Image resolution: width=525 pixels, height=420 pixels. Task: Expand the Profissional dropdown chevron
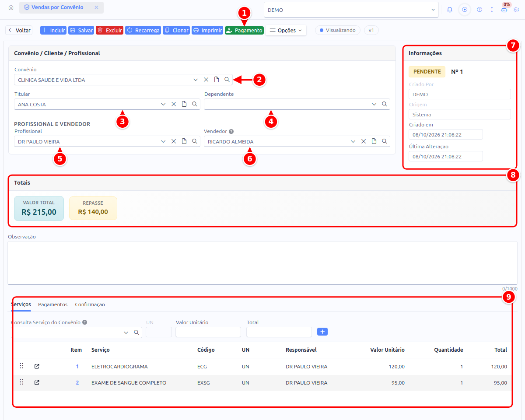pyautogui.click(x=163, y=141)
